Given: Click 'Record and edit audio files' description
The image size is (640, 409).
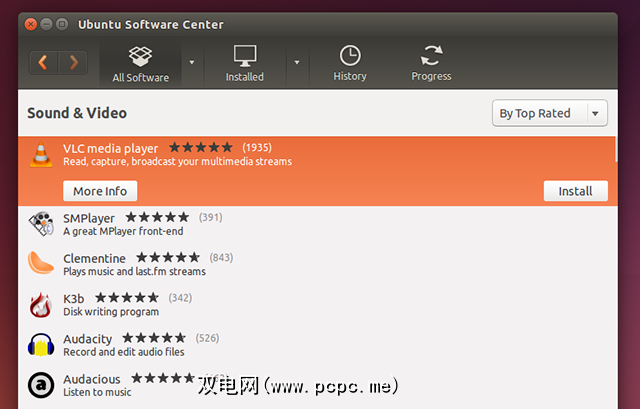Looking at the screenshot, I should point(124,352).
